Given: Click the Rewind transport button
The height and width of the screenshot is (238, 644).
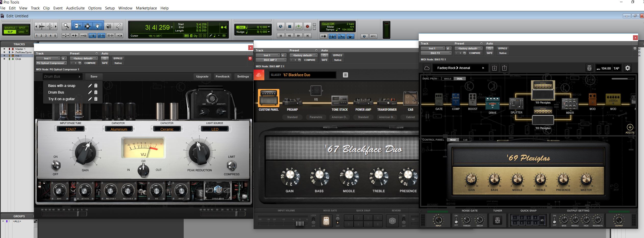Looking at the screenshot, I should pyautogui.click(x=290, y=36).
